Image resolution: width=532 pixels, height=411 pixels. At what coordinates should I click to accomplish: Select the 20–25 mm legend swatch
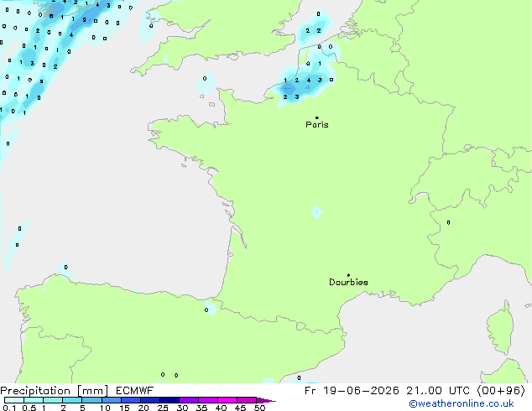(x=149, y=400)
